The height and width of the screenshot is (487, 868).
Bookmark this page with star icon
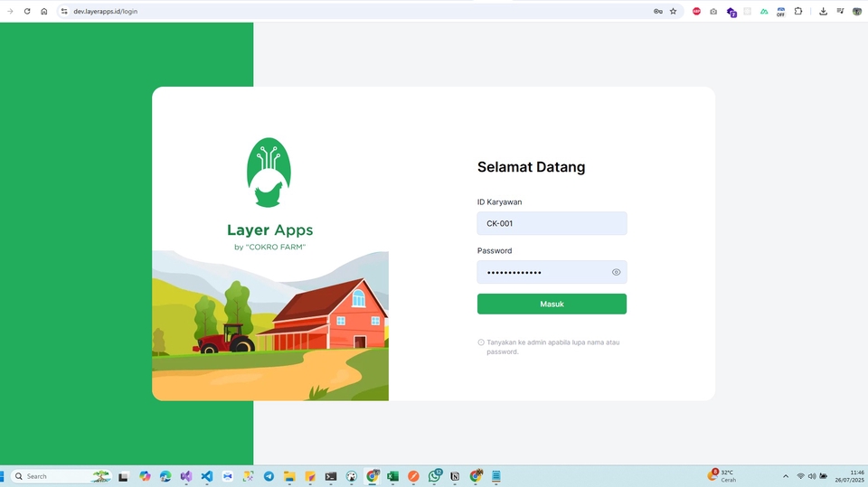tap(674, 11)
